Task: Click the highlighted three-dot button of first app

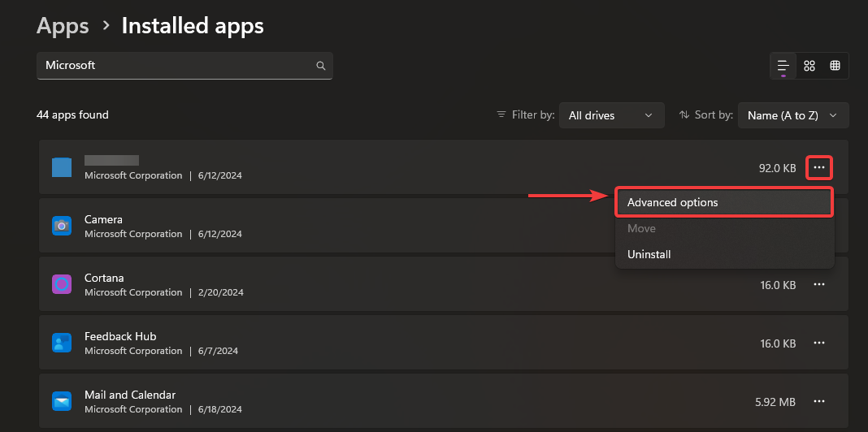Action: pos(819,168)
